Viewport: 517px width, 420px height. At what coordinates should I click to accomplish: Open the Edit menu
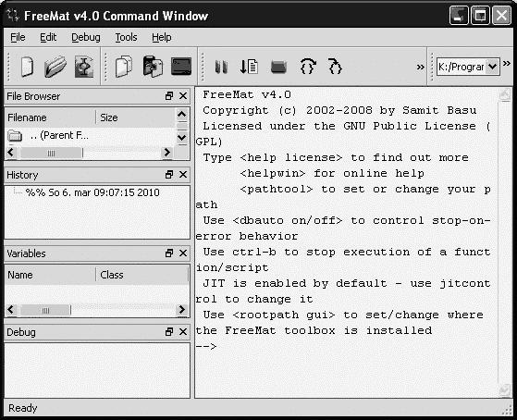(48, 37)
